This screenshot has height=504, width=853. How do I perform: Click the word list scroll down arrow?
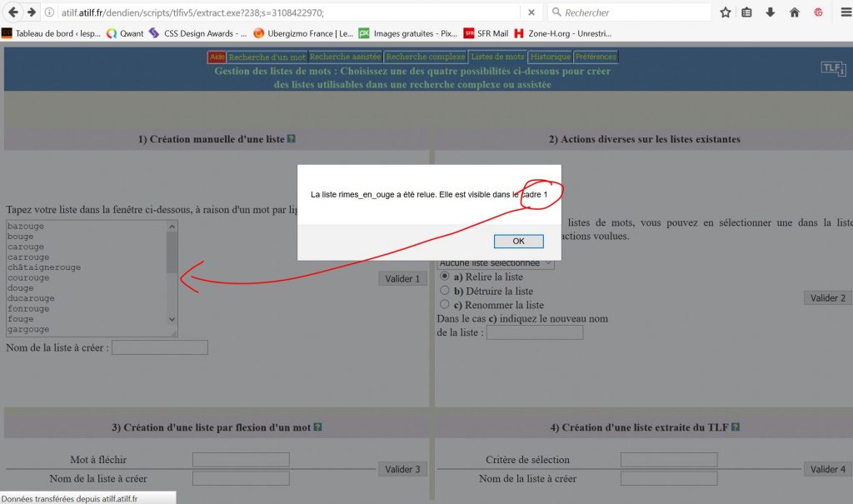pyautogui.click(x=172, y=319)
